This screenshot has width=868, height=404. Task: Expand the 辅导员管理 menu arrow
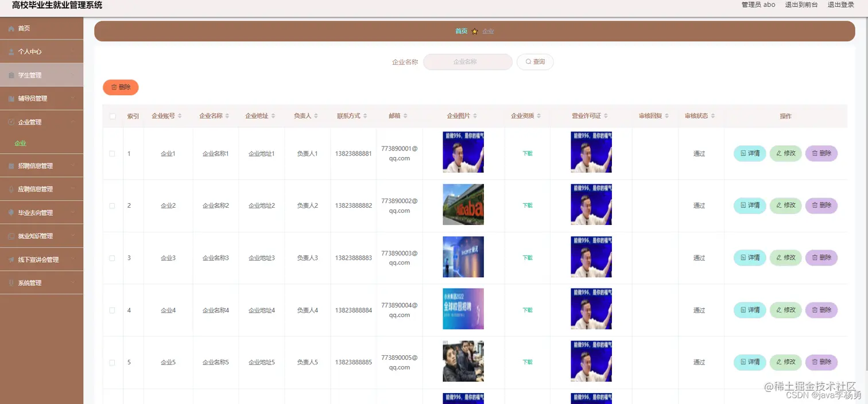pos(72,99)
